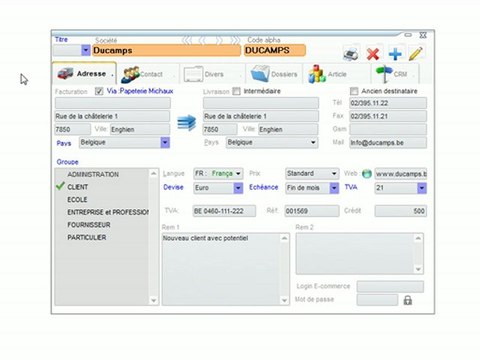Enable the Intermédiaire checkbox

pyautogui.click(x=236, y=91)
